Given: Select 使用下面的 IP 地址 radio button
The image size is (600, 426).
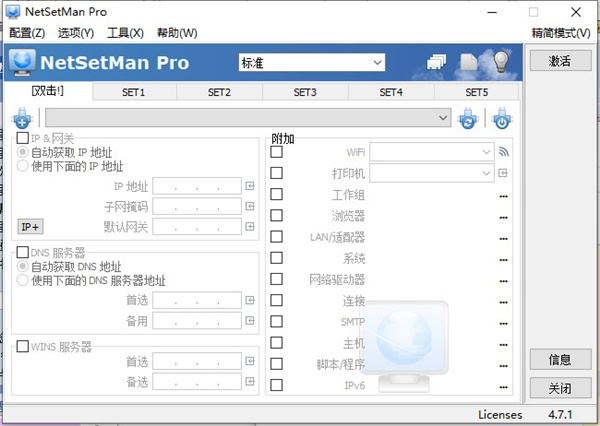Looking at the screenshot, I should (x=23, y=166).
